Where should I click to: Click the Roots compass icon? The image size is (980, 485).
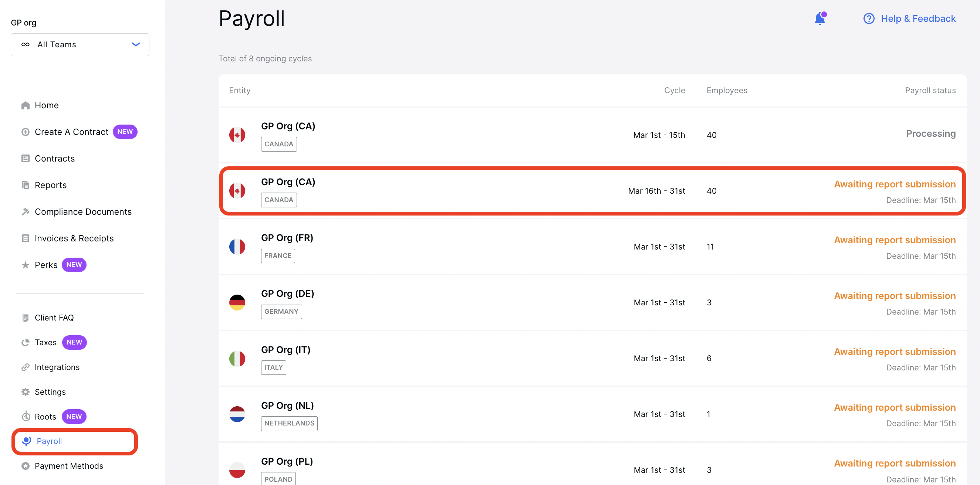tap(25, 416)
